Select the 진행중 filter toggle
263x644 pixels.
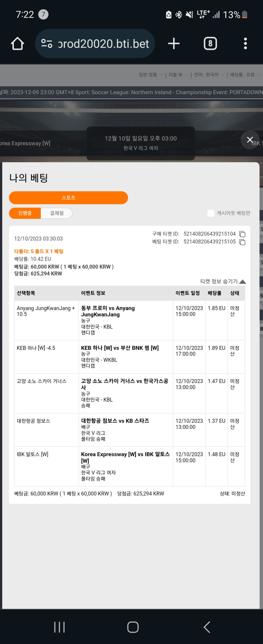pos(25,213)
